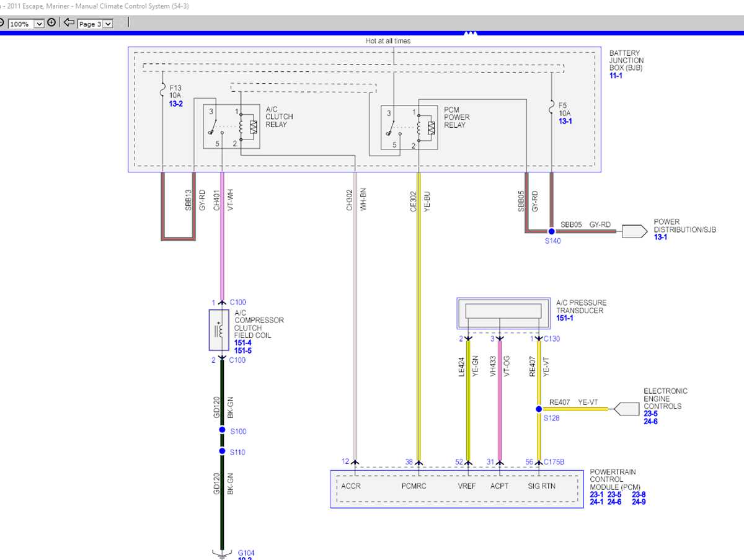
Task: Open the PCM 23-8 reference link
Action: coord(639,495)
